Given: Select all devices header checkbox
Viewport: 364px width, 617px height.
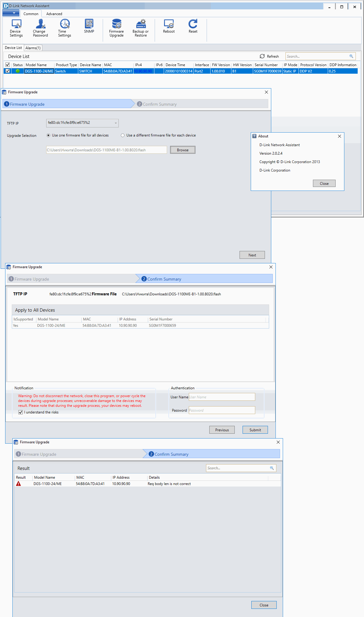Looking at the screenshot, I should click(x=8, y=65).
